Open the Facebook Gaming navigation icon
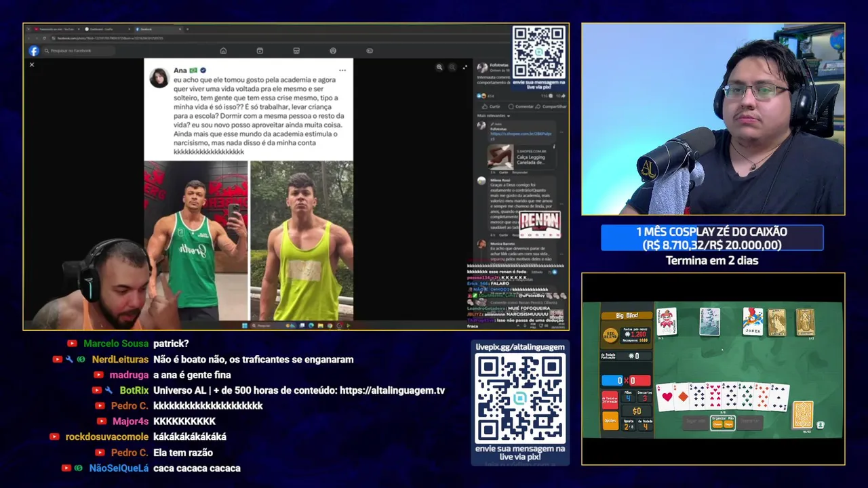This screenshot has width=868, height=488. pos(370,51)
